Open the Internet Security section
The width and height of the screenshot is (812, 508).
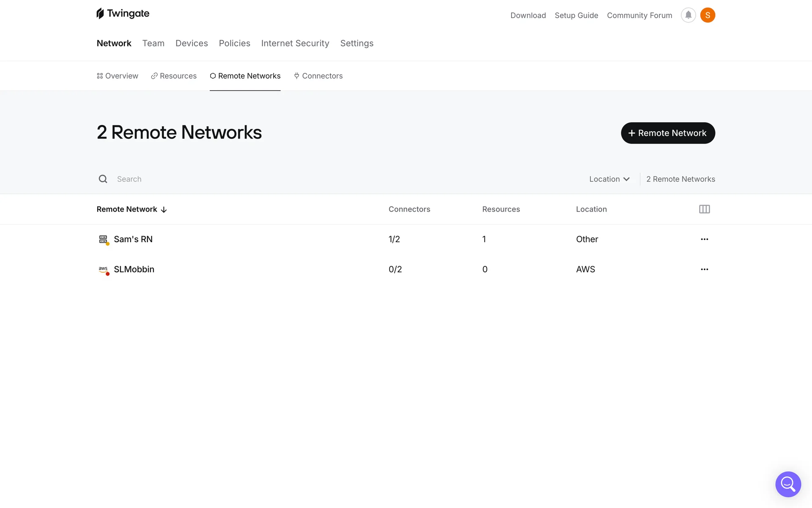295,43
